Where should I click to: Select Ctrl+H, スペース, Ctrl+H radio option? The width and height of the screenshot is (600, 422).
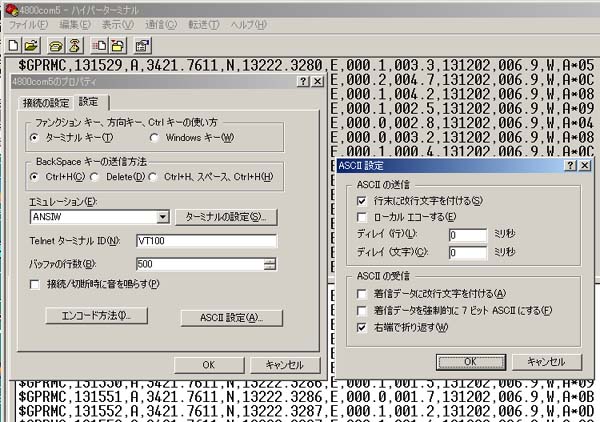coord(153,177)
